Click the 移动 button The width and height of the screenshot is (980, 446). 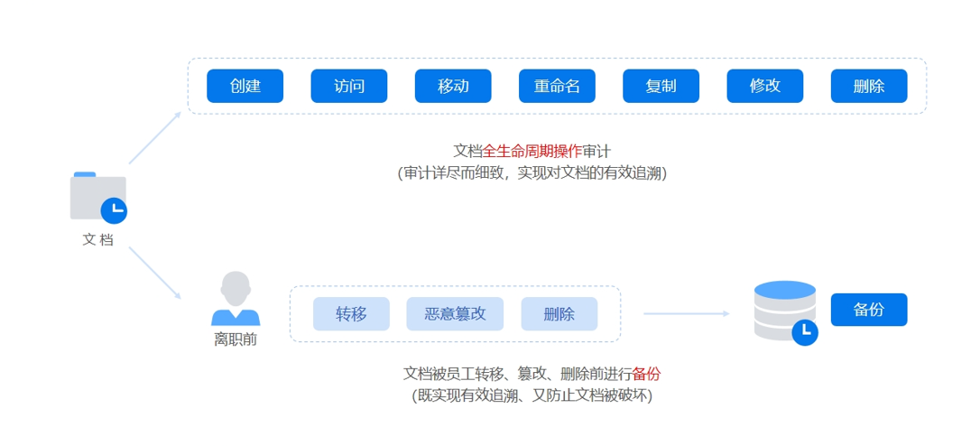click(x=453, y=86)
